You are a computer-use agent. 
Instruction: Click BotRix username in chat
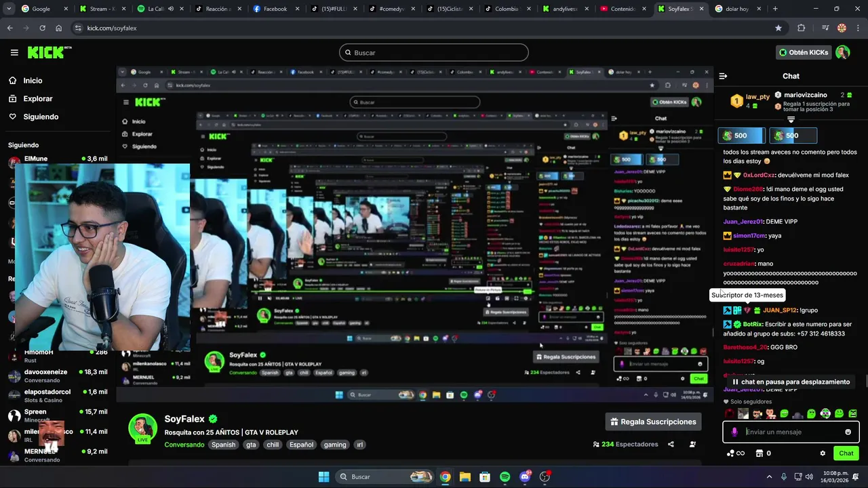click(x=752, y=325)
